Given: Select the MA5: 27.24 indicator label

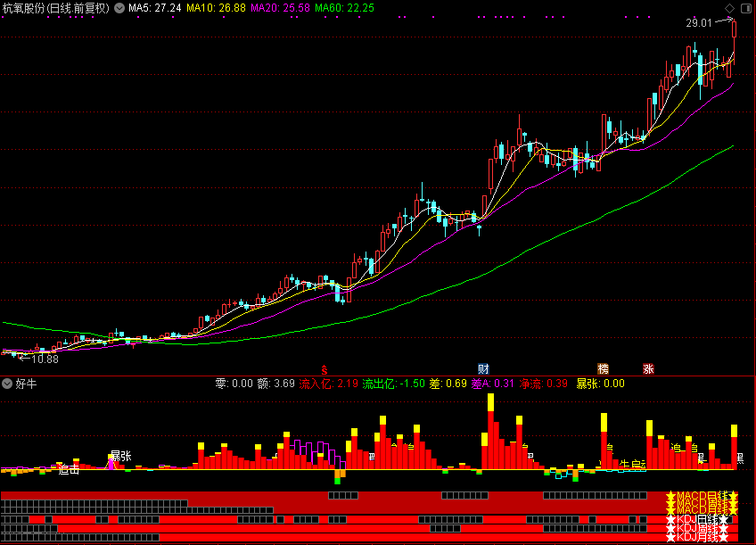Looking at the screenshot, I should 155,8.
